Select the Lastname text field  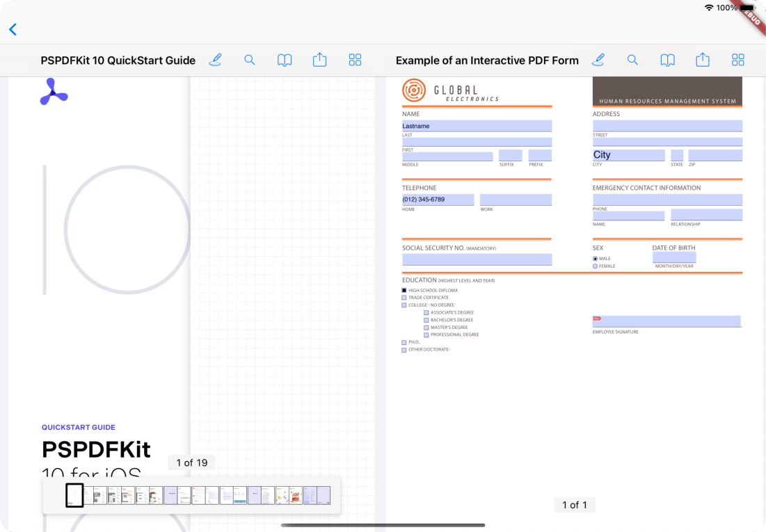tap(477, 126)
